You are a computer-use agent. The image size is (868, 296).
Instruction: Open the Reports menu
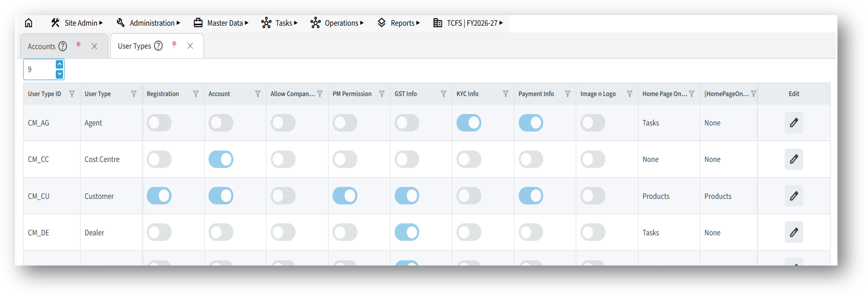point(399,23)
